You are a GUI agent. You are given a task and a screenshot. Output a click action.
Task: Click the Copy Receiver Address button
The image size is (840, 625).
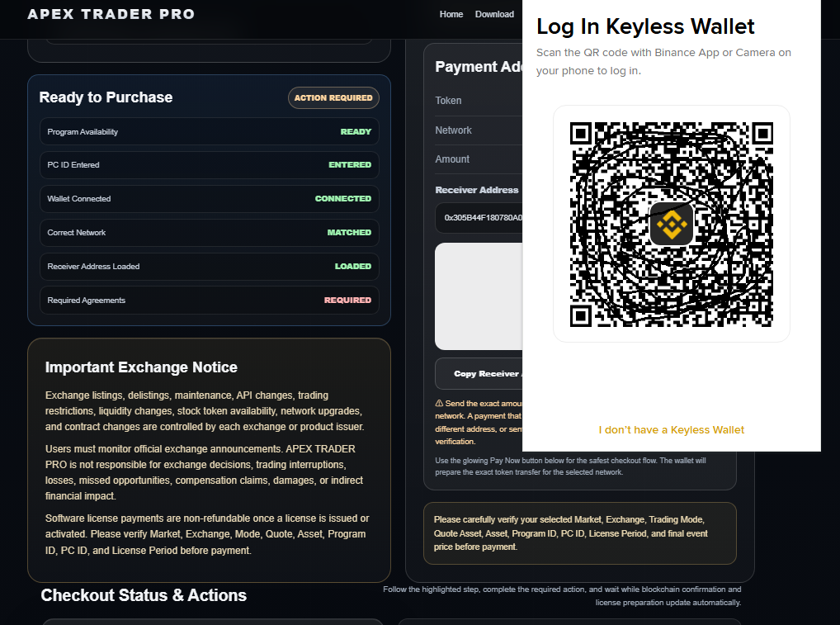click(479, 374)
